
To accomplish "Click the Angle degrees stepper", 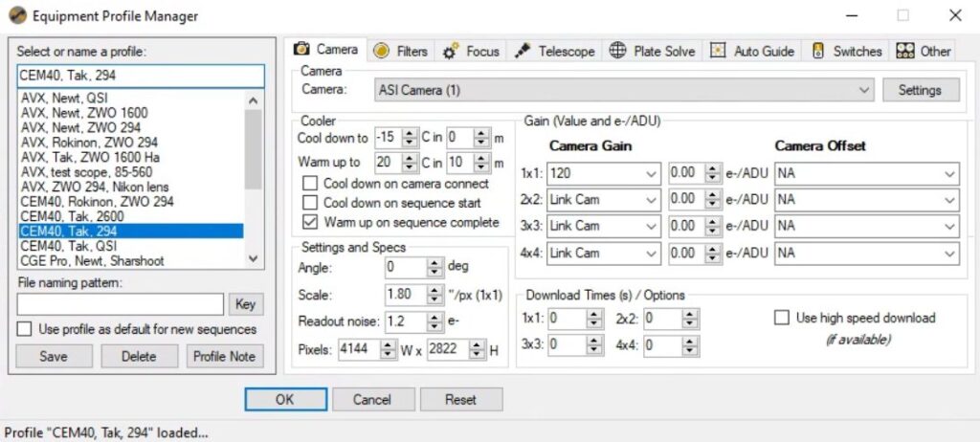I will (434, 268).
